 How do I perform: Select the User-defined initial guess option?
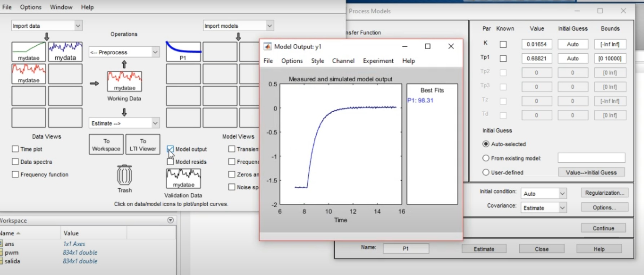tap(486, 172)
